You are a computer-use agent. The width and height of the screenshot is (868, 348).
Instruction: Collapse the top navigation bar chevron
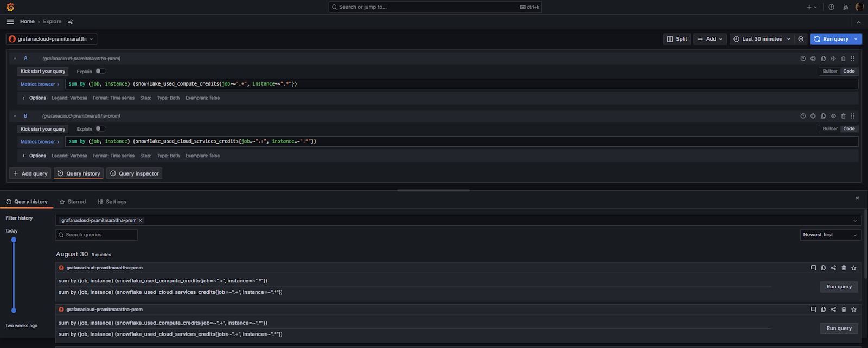tap(858, 22)
